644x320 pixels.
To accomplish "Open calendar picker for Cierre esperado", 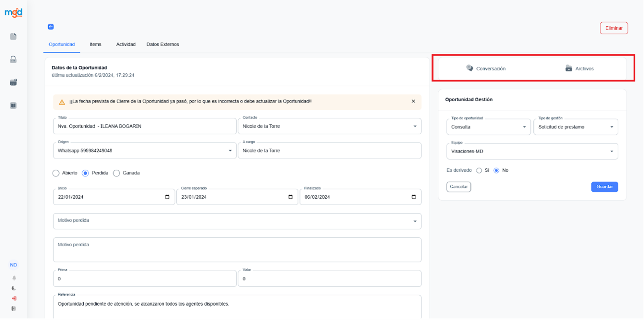I will [291, 197].
